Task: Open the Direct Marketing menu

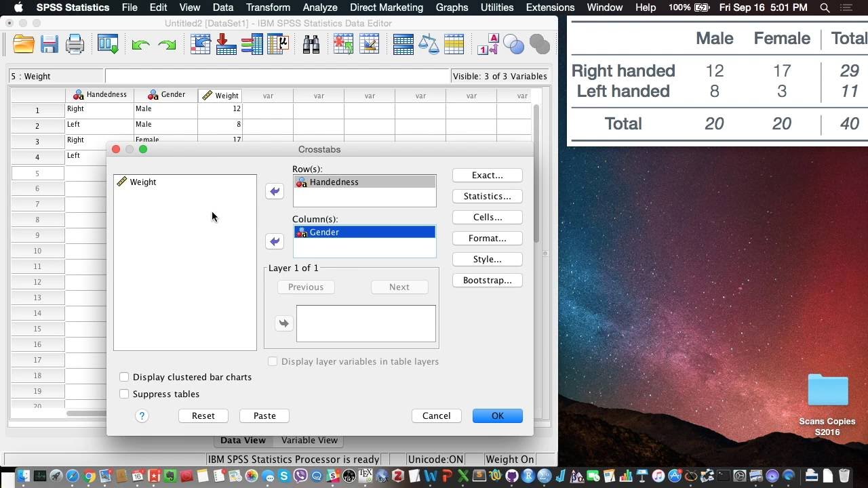Action: pos(387,7)
